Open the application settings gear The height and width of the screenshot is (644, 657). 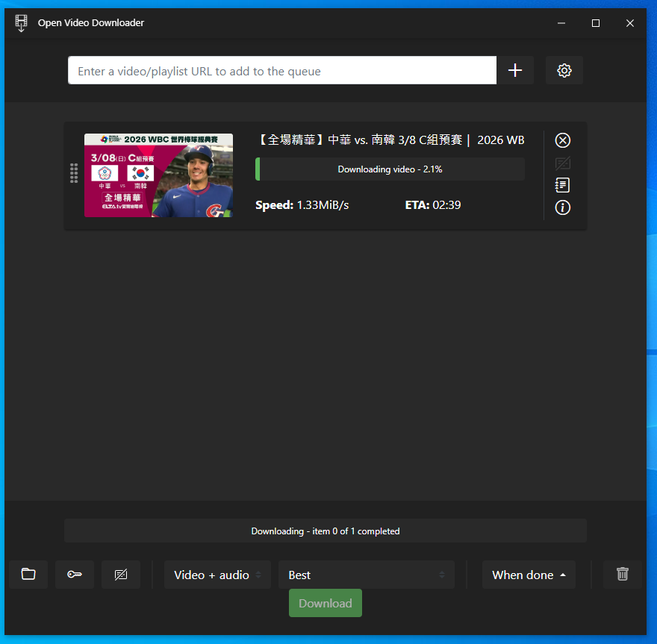coord(564,69)
